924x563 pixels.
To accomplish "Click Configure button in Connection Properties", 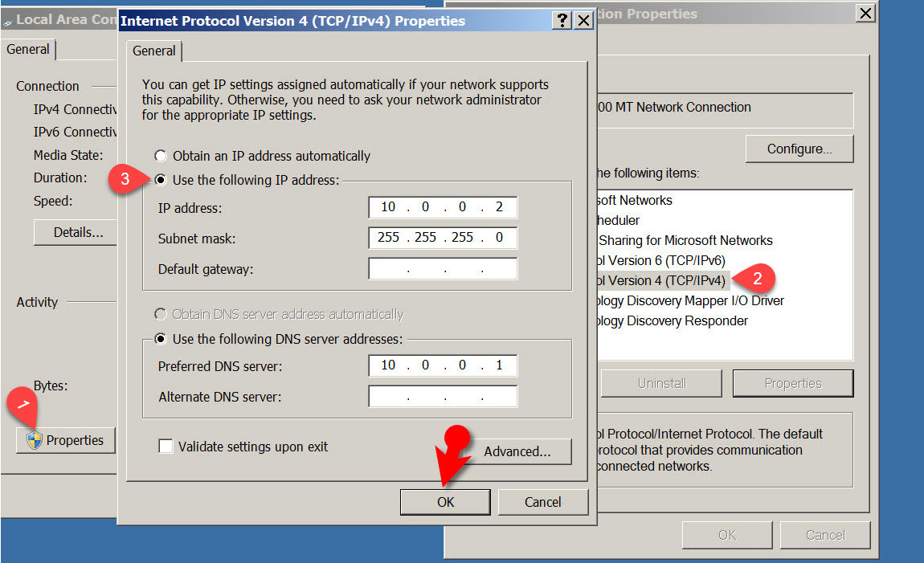I will [799, 149].
